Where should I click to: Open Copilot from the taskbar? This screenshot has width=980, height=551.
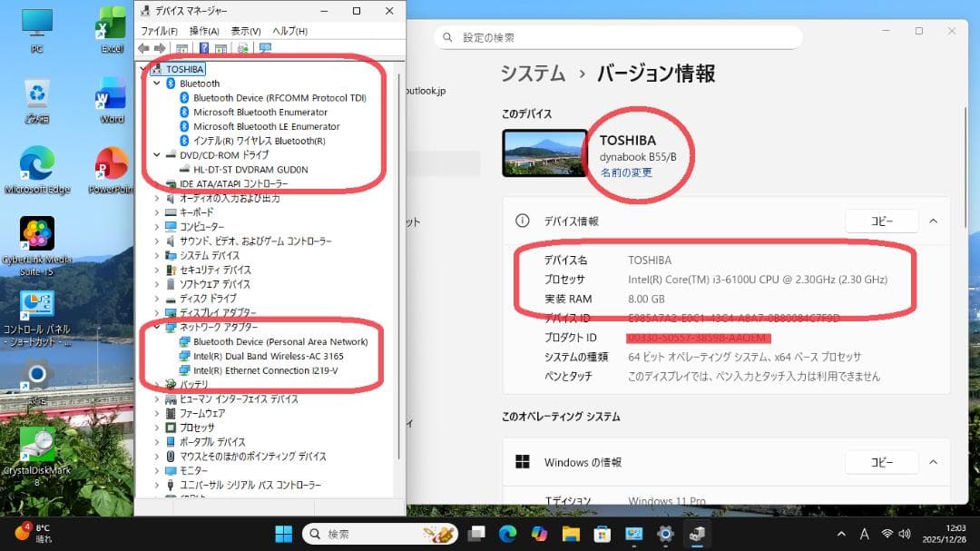[537, 534]
